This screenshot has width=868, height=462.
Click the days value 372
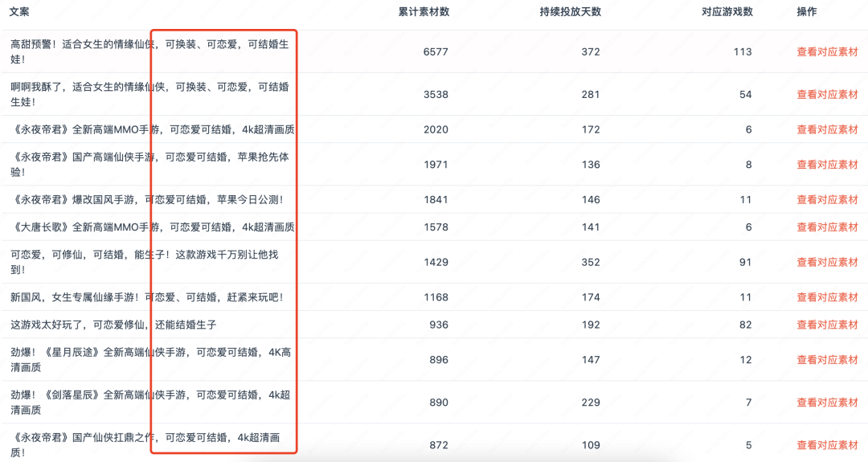(591, 52)
